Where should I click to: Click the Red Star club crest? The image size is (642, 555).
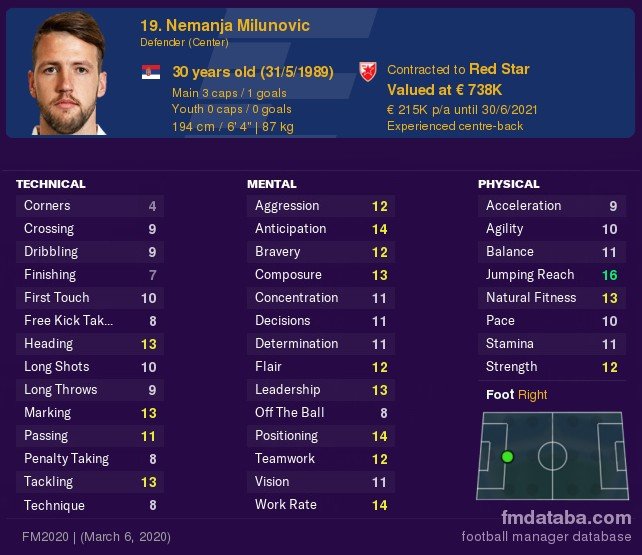[368, 72]
